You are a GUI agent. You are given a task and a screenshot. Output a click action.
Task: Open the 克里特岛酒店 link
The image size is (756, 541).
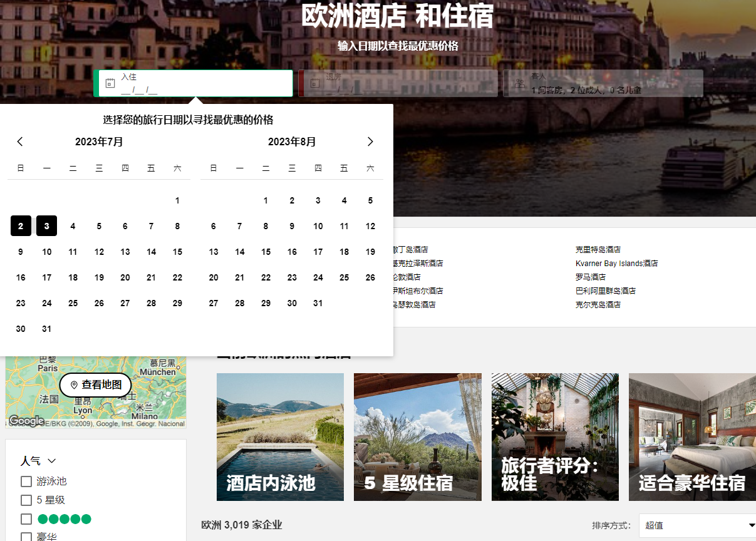click(598, 249)
